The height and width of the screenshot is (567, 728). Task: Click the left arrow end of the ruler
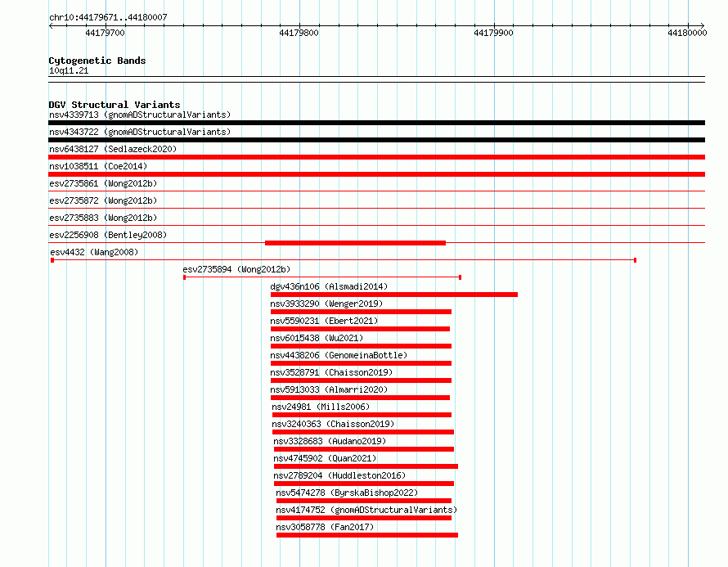51,26
